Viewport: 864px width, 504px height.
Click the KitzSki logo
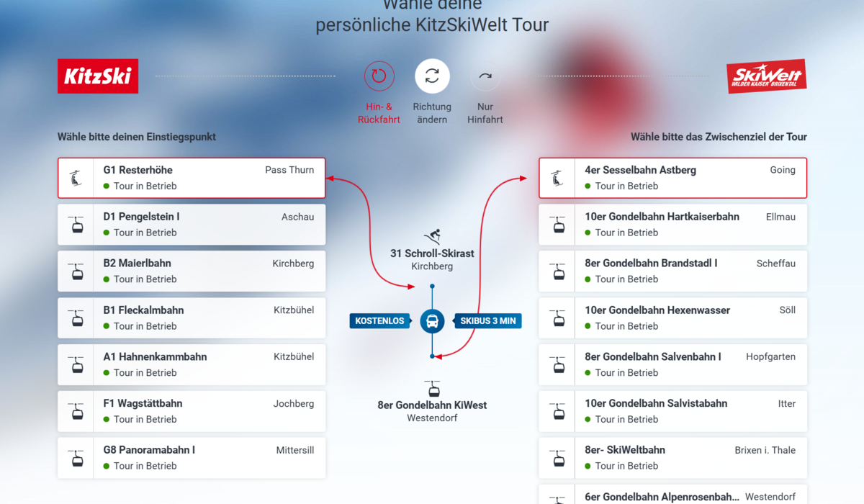tap(98, 76)
